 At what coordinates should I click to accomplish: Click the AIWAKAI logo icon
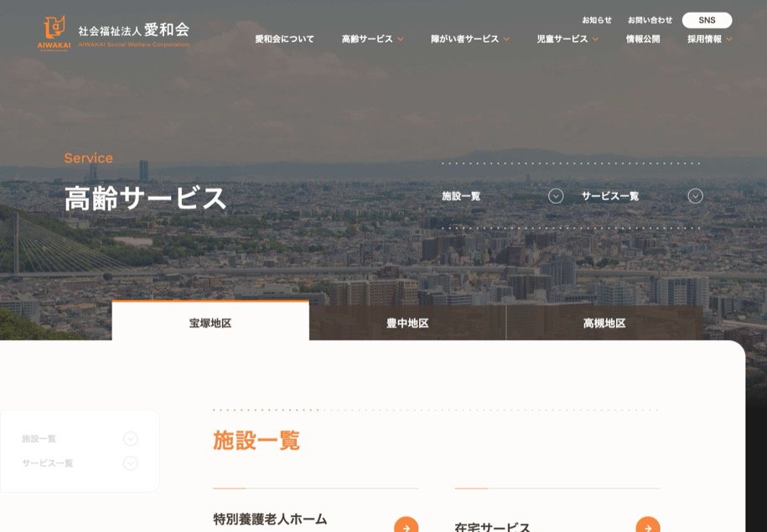point(54,34)
